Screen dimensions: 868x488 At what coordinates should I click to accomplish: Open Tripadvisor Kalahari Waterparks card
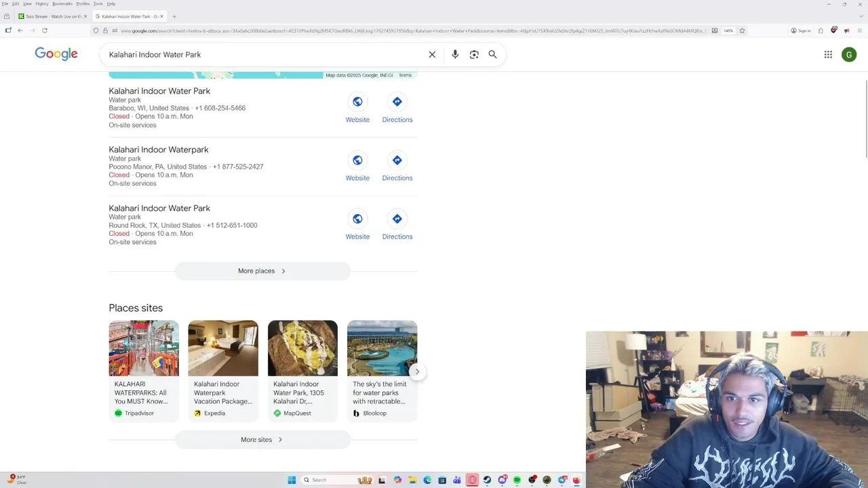pyautogui.click(x=144, y=371)
